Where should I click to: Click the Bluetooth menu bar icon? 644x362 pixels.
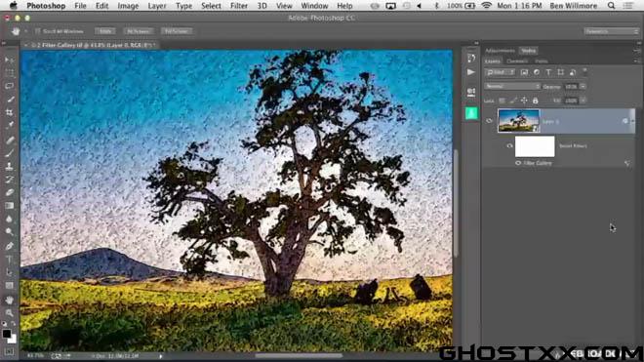click(x=436, y=6)
